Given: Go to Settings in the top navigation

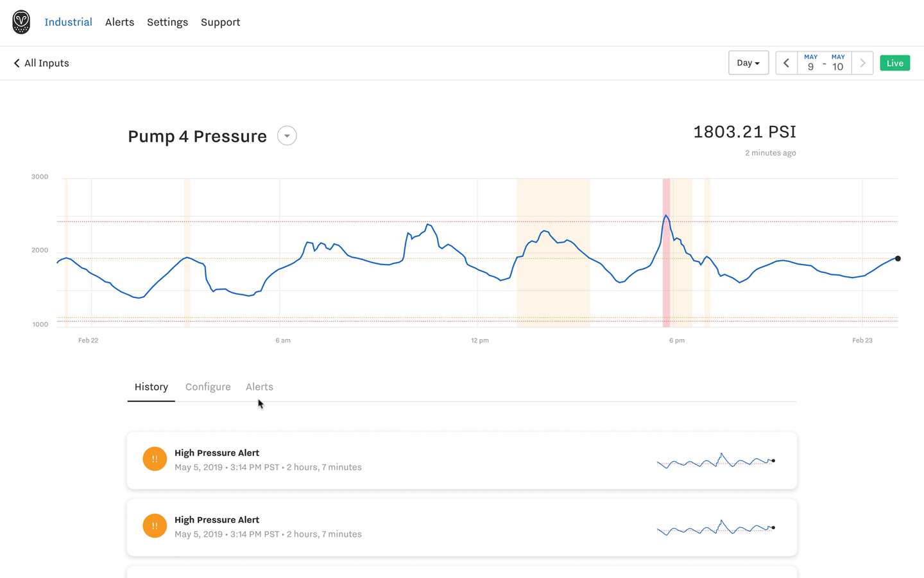Looking at the screenshot, I should (x=167, y=22).
